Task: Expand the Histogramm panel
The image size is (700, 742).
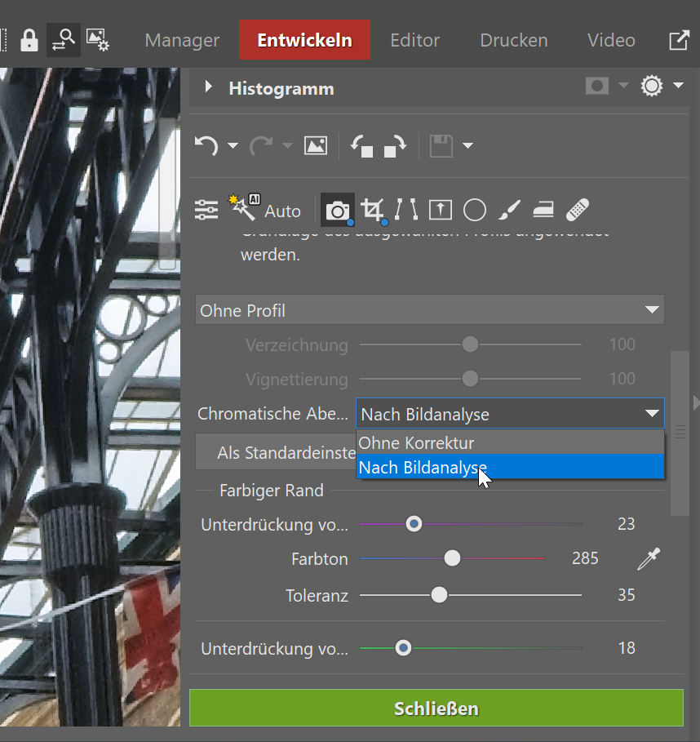Action: coord(209,87)
